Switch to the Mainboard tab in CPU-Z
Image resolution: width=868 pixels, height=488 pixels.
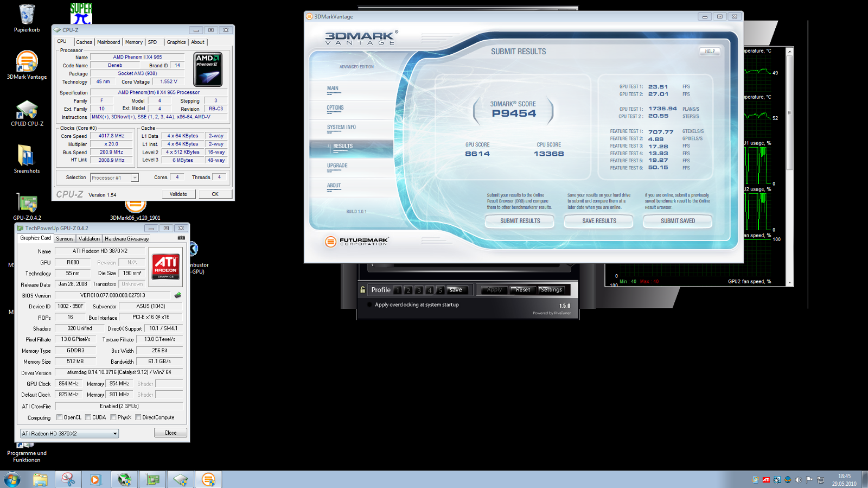tap(108, 42)
